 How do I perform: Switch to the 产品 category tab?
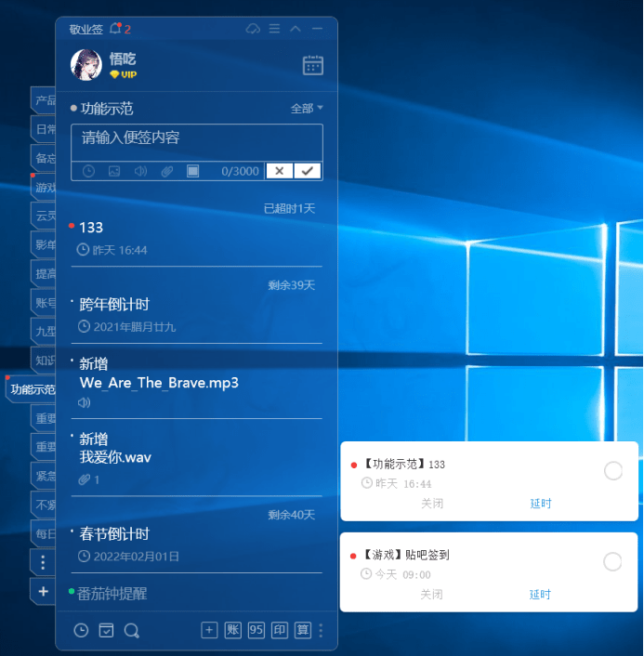point(44,100)
